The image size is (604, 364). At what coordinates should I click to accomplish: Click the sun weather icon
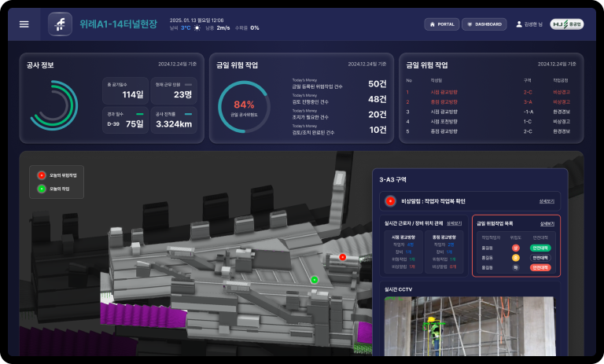coord(197,28)
